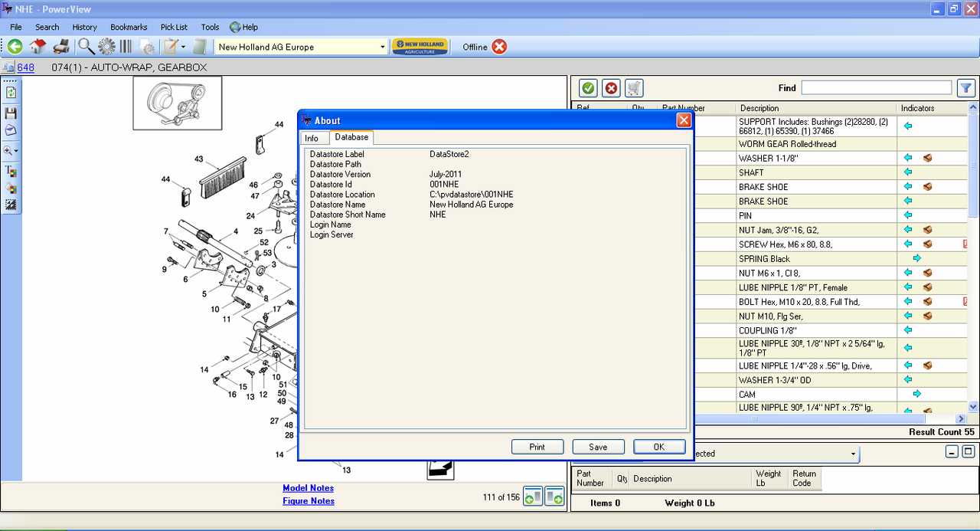980x531 pixels.
Task: Click the document-with-gear toolbar icon
Action: 147,48
